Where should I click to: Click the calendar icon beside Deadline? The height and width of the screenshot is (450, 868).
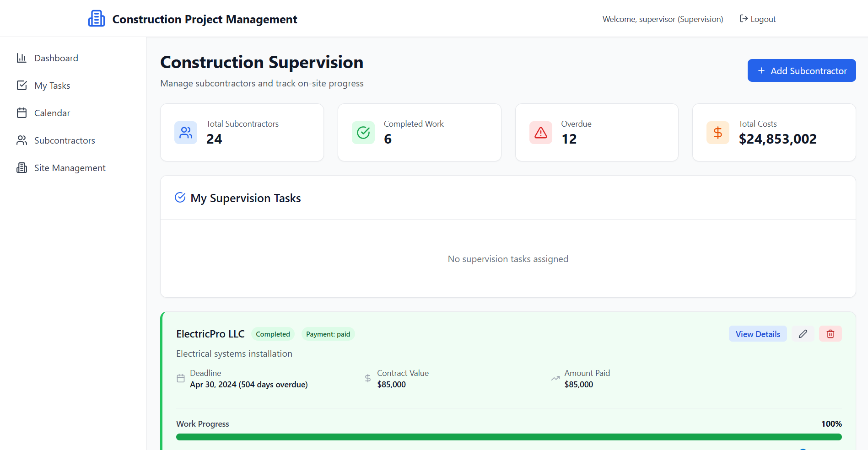181,379
